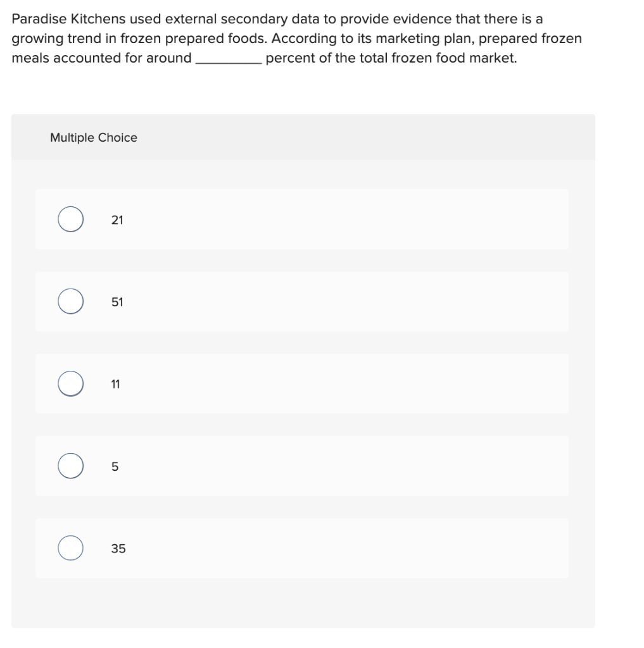The height and width of the screenshot is (648, 644).
Task: Click the label text 35 next to its circle
Action: click(118, 549)
